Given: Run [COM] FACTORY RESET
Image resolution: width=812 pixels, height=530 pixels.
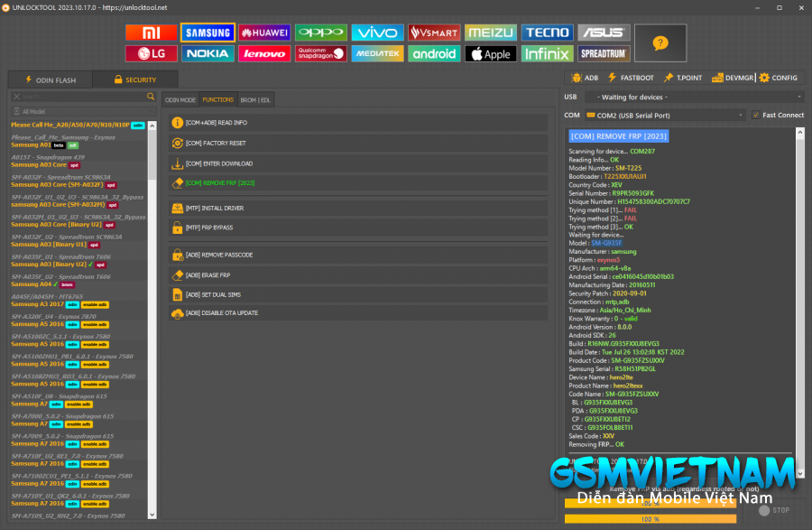Looking at the screenshot, I should pos(358,143).
